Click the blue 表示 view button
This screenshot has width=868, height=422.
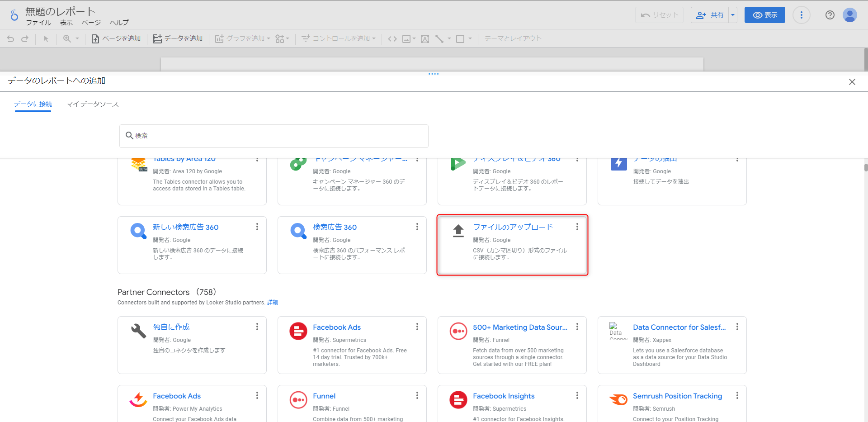[x=765, y=15]
